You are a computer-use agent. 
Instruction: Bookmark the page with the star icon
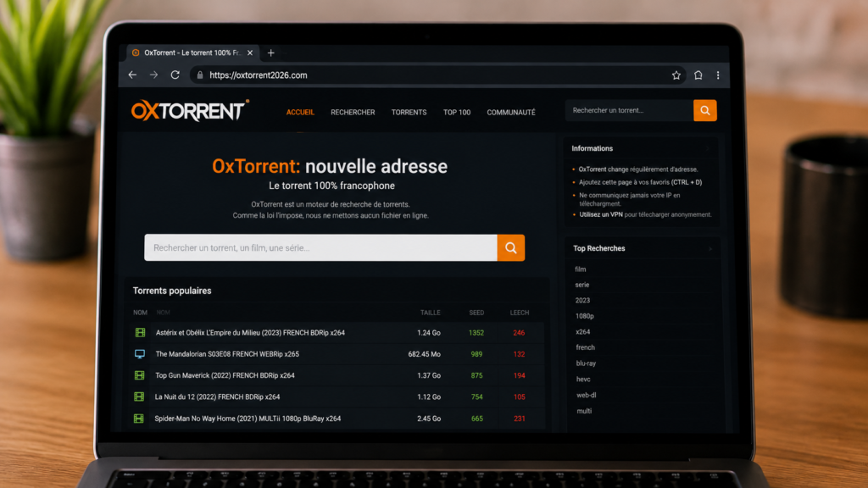[x=676, y=75]
